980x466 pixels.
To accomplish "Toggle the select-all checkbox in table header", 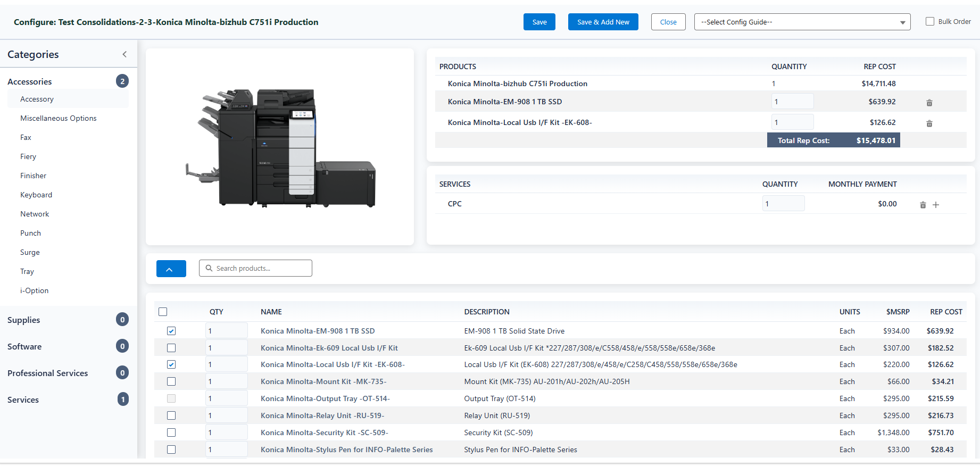I will point(163,312).
